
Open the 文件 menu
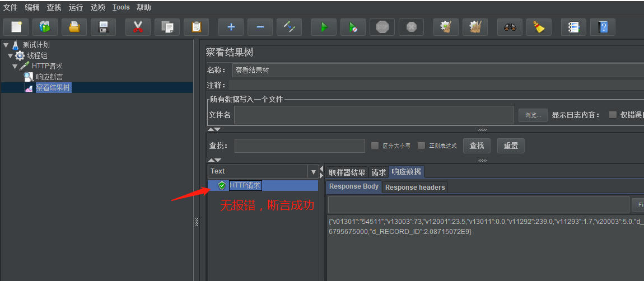10,7
